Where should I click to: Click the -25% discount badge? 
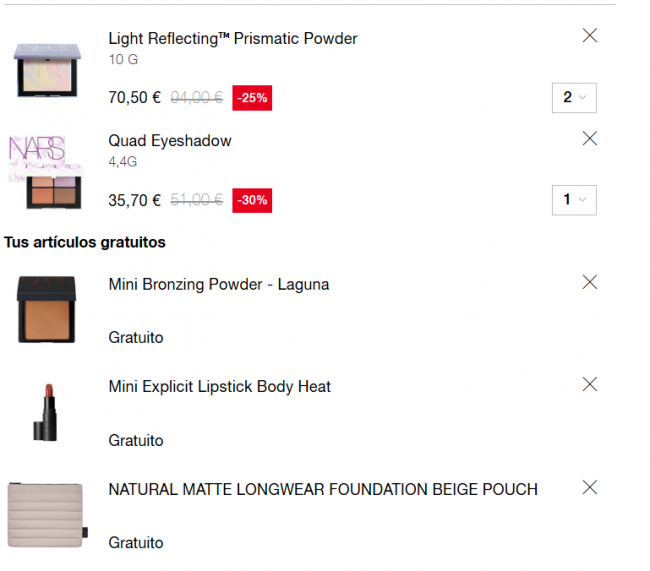[252, 98]
